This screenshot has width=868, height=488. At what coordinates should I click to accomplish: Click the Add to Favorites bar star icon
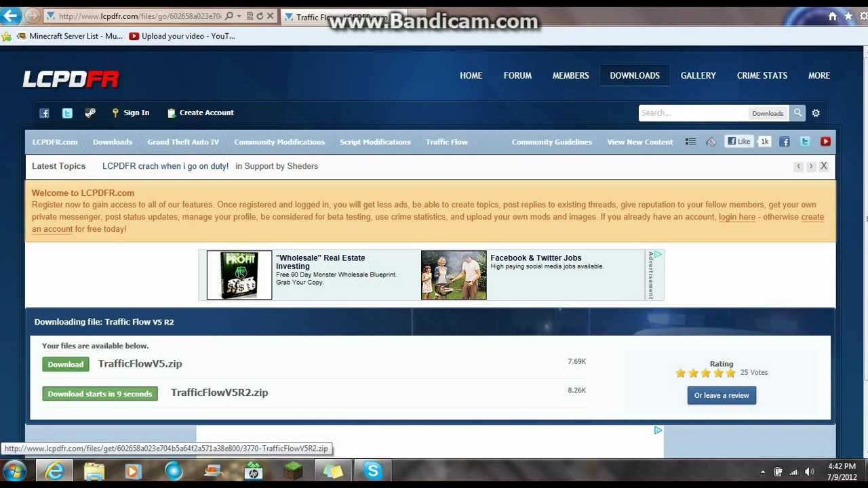click(x=7, y=37)
